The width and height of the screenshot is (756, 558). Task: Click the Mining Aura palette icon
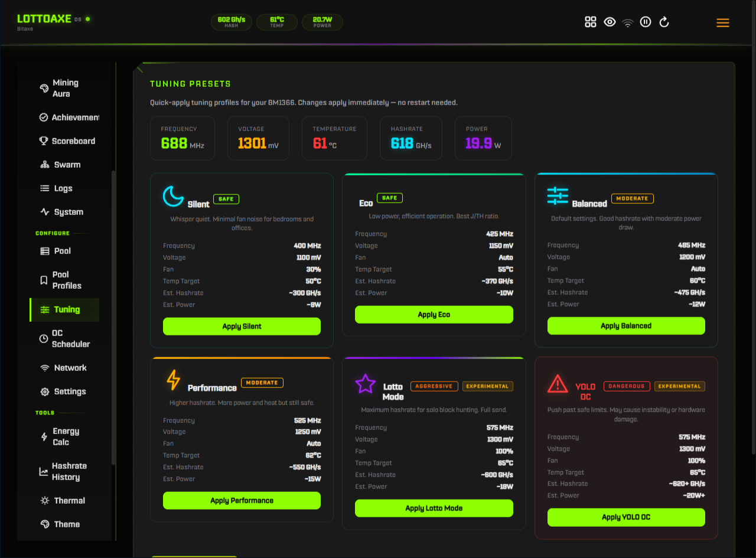tap(44, 89)
